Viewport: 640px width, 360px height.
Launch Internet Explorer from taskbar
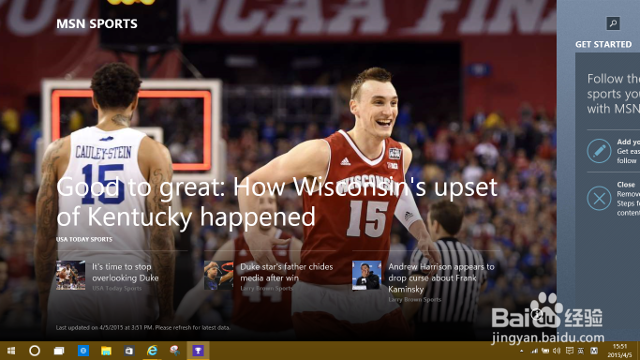pyautogui.click(x=152, y=351)
